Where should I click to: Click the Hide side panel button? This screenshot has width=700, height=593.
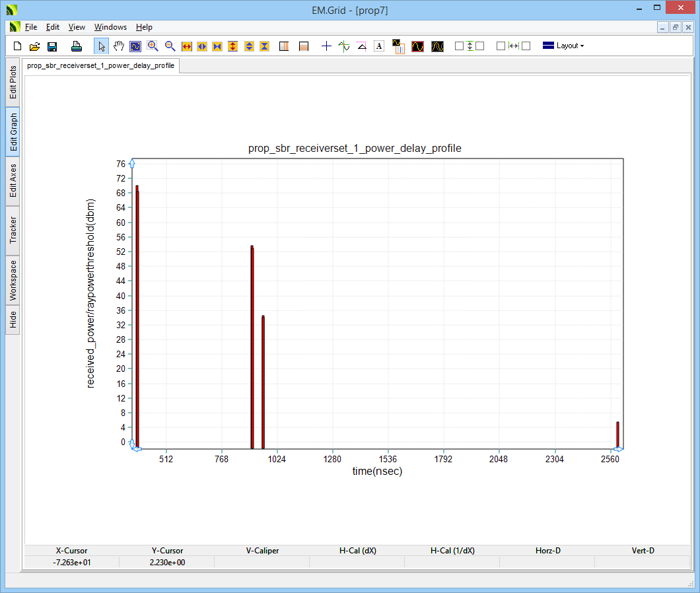[x=13, y=320]
